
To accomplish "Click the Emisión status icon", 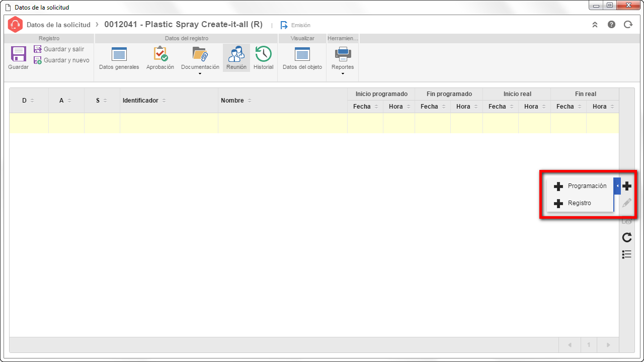I will pyautogui.click(x=284, y=25).
